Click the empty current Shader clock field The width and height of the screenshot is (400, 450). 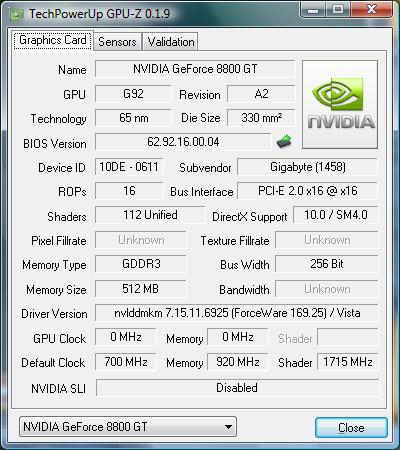(348, 337)
